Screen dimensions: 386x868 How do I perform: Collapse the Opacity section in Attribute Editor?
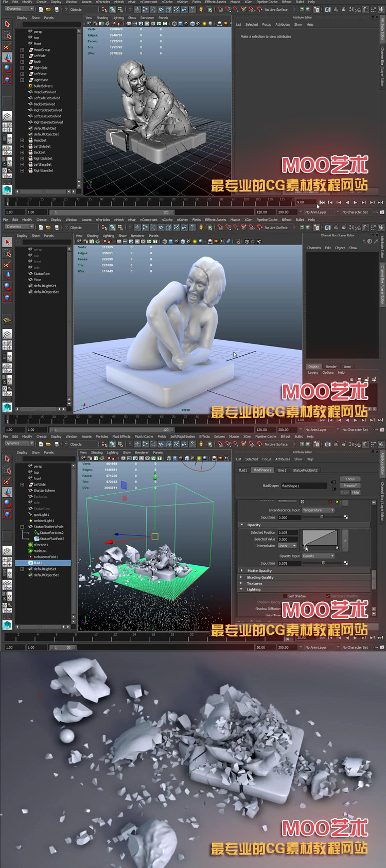(x=242, y=525)
